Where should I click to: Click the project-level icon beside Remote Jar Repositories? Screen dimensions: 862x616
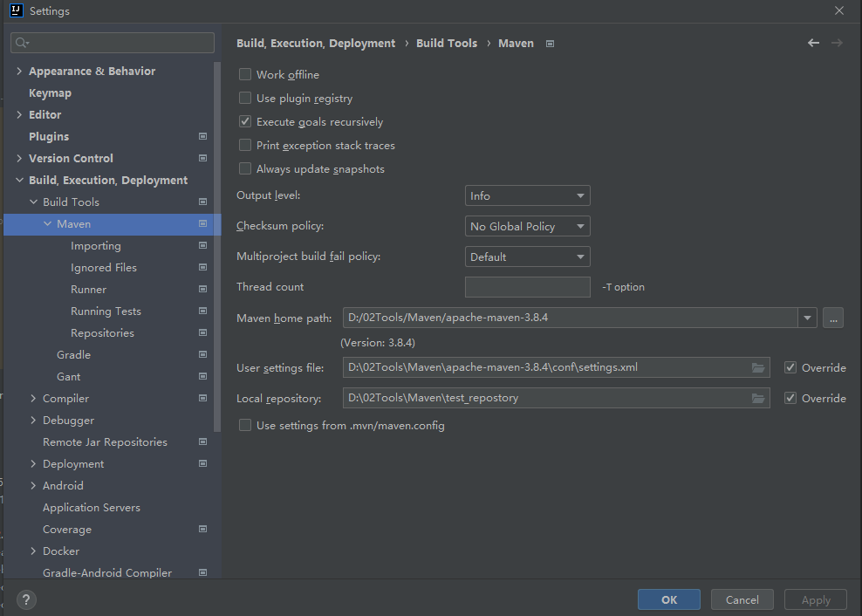[203, 441]
